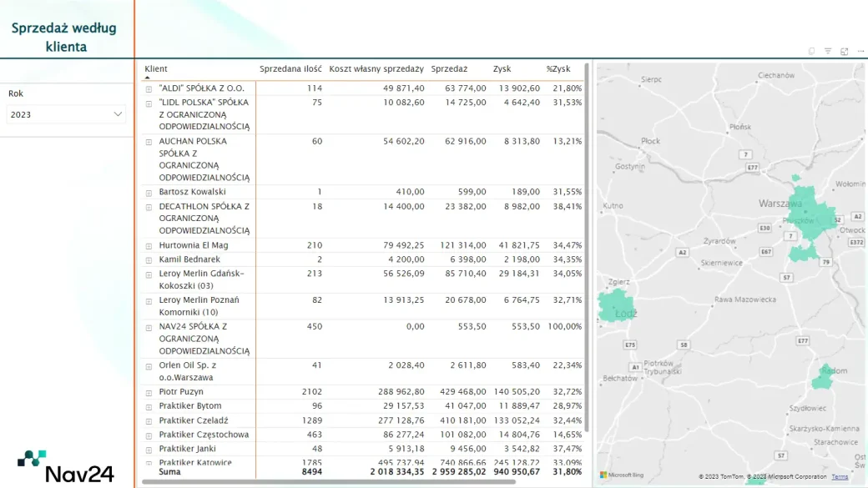Click the Piotr Puzyn client name
This screenshot has height=488, width=868.
point(181,392)
